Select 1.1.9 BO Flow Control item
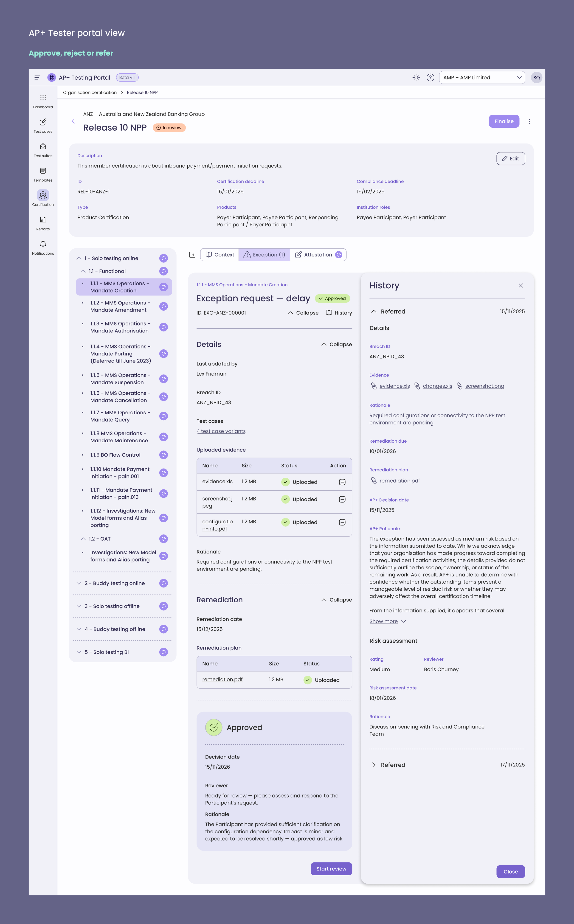The height and width of the screenshot is (924, 574). point(115,455)
